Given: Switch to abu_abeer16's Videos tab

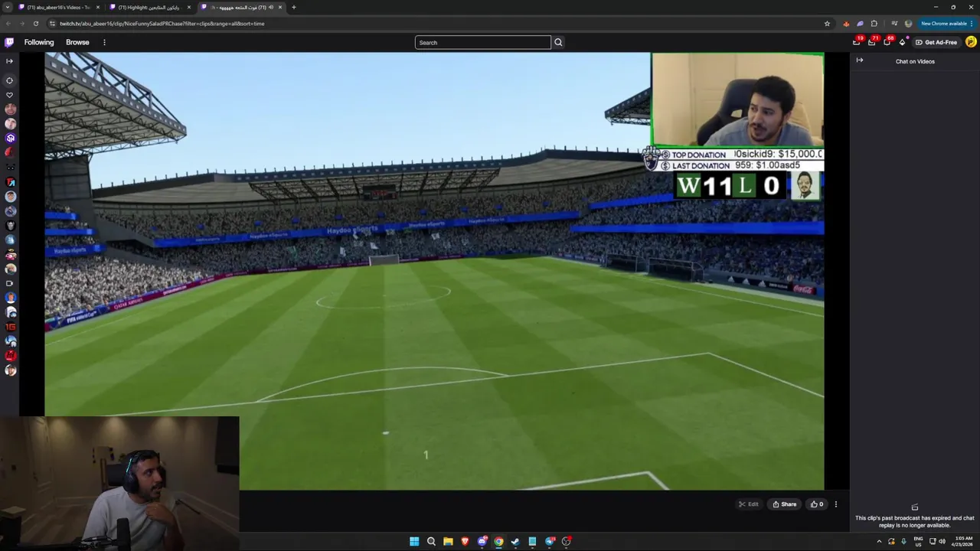Looking at the screenshot, I should 59,7.
